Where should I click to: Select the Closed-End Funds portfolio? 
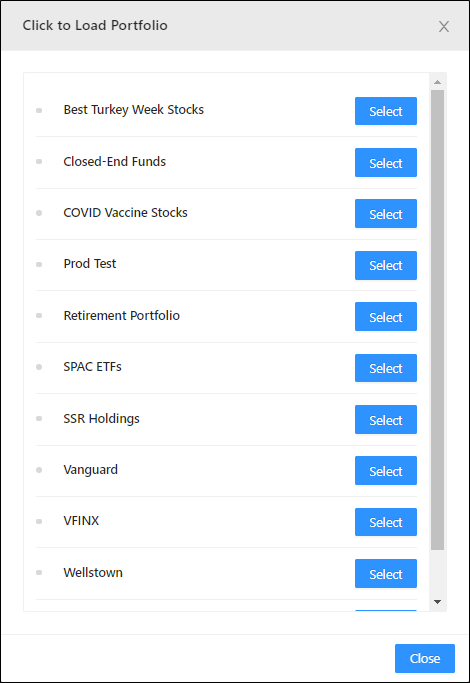[x=385, y=162]
